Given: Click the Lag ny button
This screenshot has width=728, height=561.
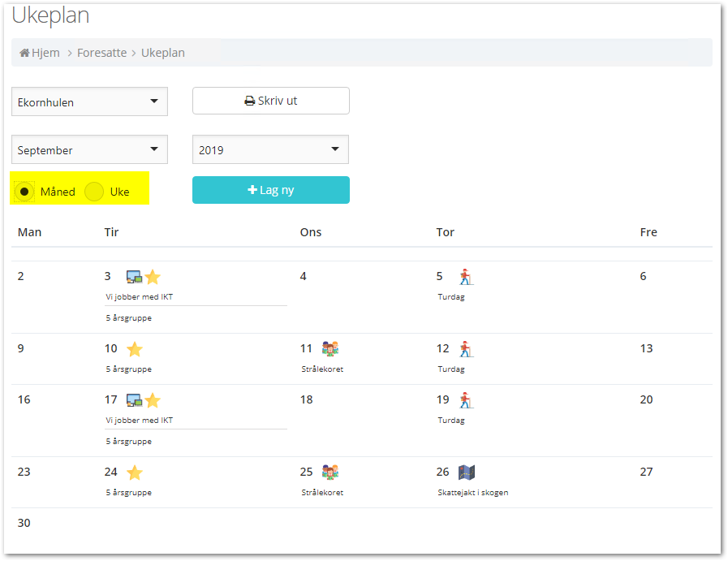Looking at the screenshot, I should point(270,190).
